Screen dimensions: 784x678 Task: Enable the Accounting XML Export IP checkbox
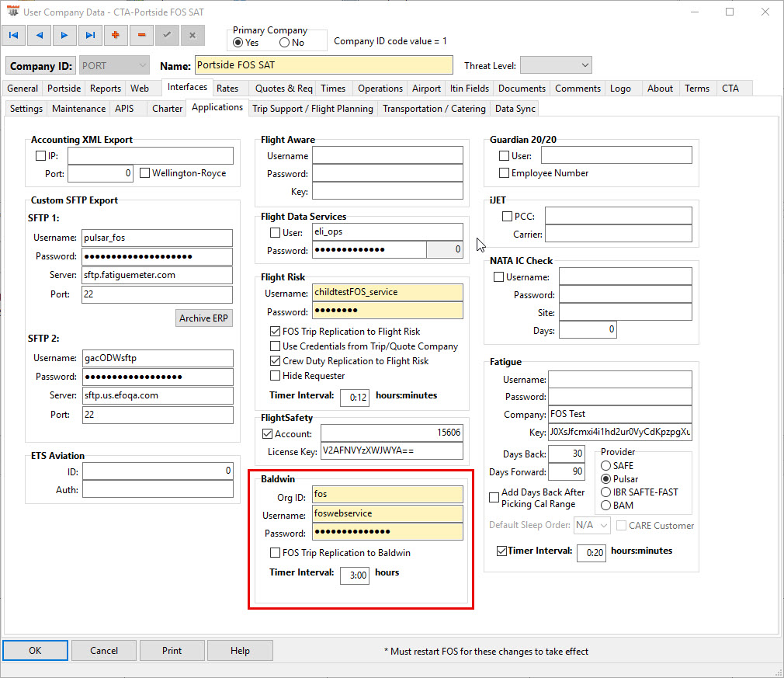tap(40, 156)
